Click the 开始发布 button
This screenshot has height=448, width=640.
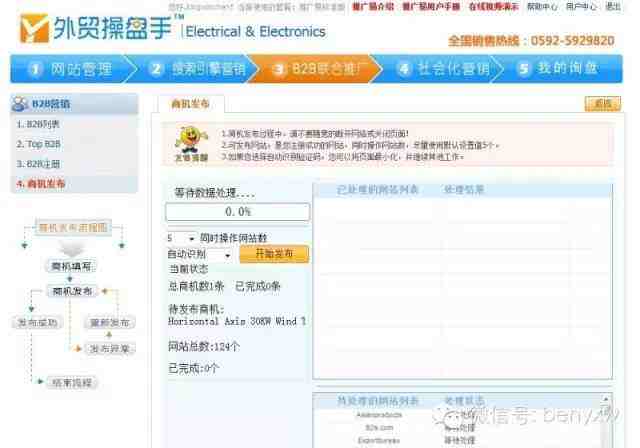274,254
